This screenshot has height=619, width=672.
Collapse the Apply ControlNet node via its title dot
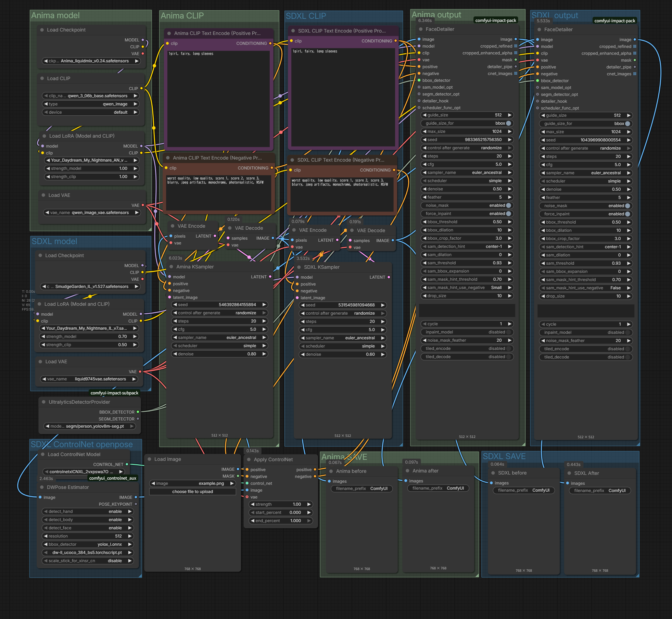pos(249,459)
